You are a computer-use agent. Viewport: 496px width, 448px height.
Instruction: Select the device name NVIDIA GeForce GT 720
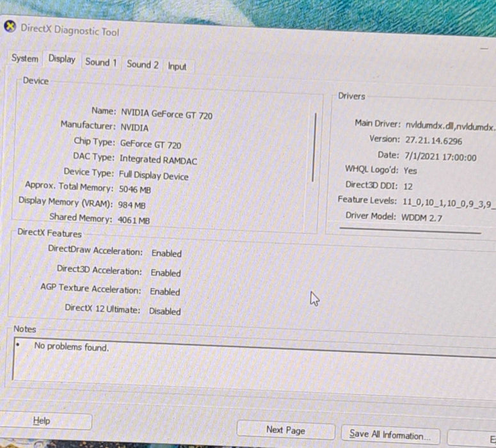click(x=166, y=114)
